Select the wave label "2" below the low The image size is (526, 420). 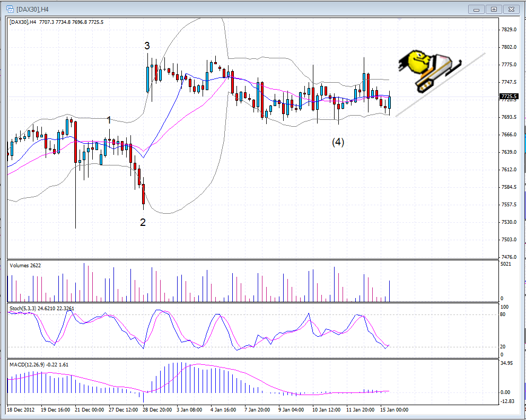[143, 222]
